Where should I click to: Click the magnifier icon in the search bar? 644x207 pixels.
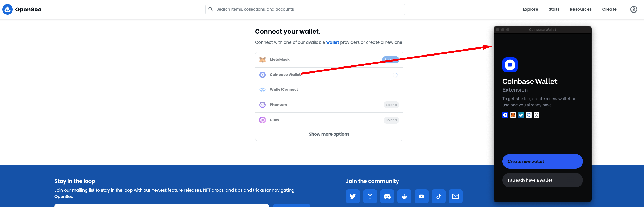[x=211, y=9]
